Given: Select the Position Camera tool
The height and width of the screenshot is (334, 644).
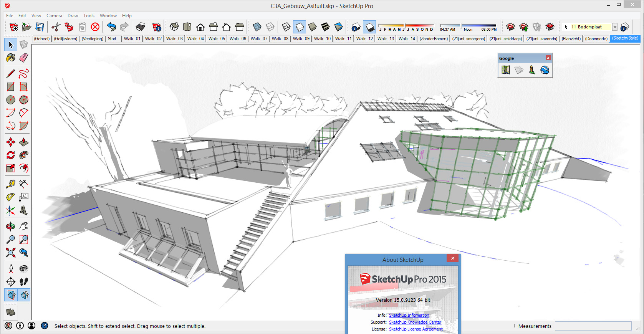Looking at the screenshot, I should tap(11, 268).
